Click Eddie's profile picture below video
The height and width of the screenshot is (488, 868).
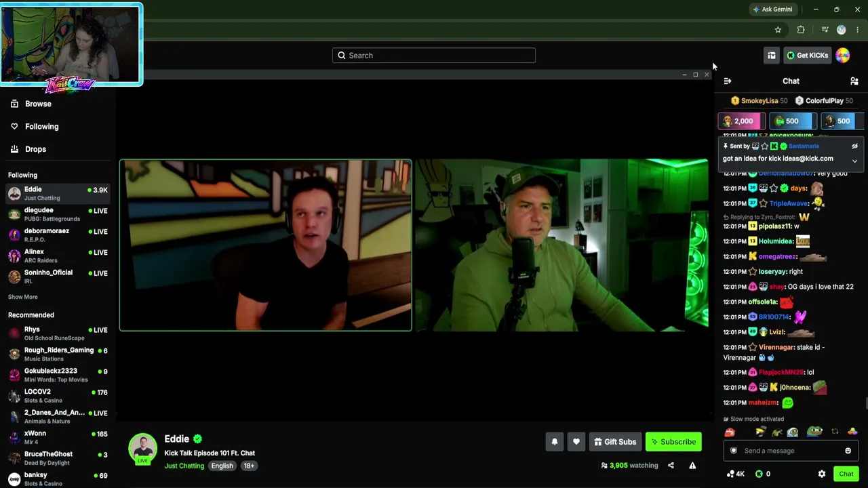(142, 449)
